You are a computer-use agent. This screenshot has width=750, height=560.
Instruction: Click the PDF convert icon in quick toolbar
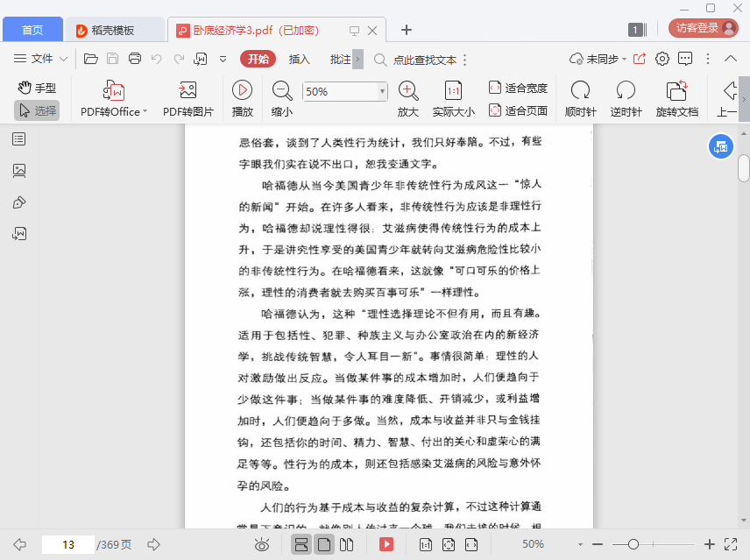coord(200,59)
